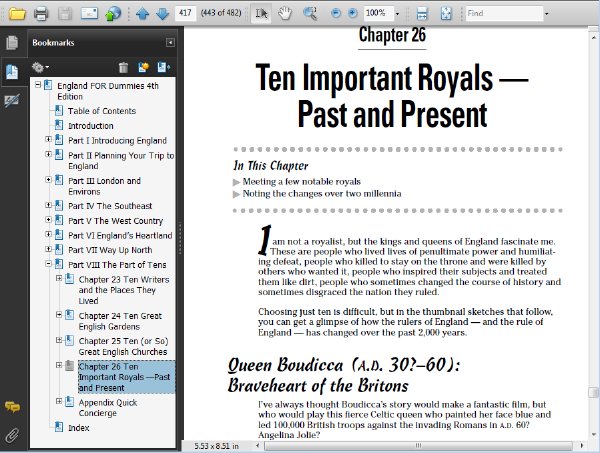Expand Appendix Quick Concierge bookmark
This screenshot has height=453, width=600.
pyautogui.click(x=59, y=401)
